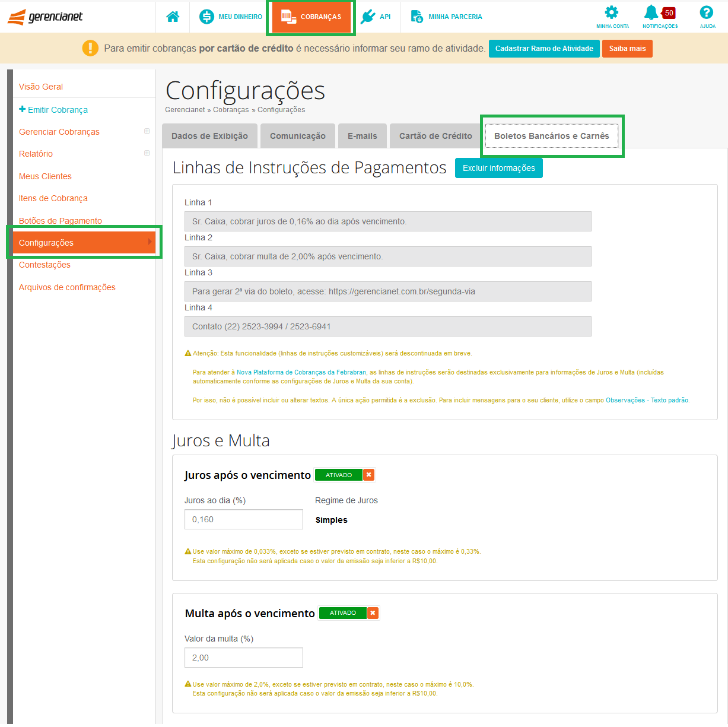Toggle ATIVADO status for Multa
Image resolution: width=728 pixels, height=727 pixels.
[343, 613]
